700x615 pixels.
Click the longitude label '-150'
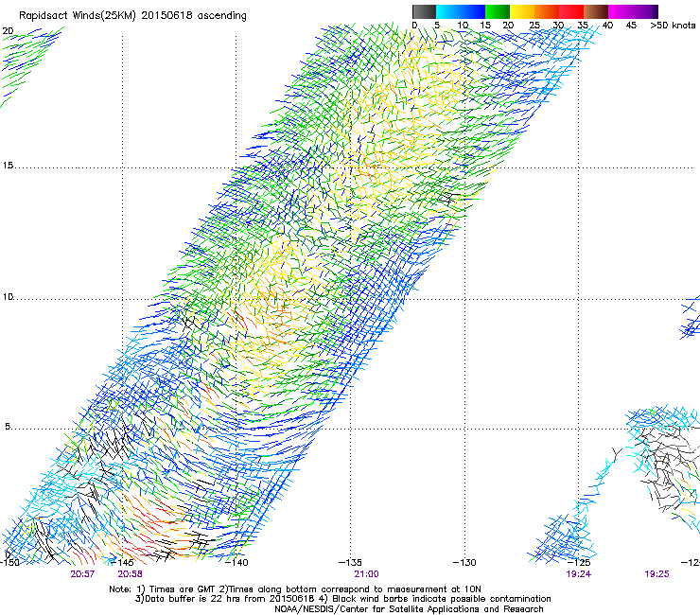pyautogui.click(x=9, y=562)
